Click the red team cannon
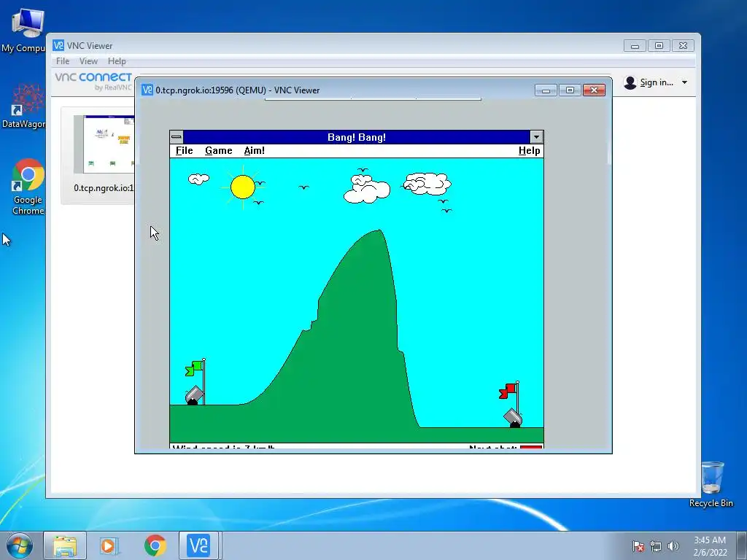Screen dimensions: 747x560 [513, 418]
